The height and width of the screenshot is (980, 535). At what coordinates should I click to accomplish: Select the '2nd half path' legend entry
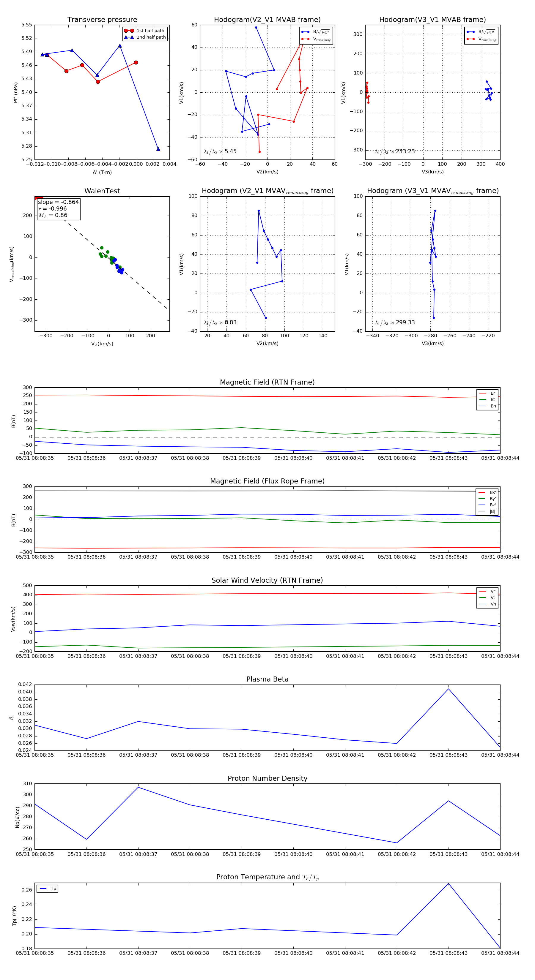145,37
